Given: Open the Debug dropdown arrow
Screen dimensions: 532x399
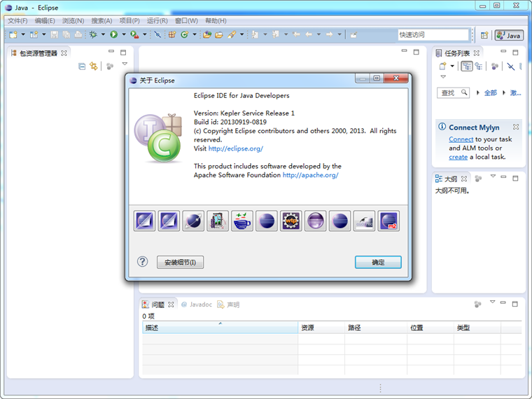Looking at the screenshot, I should tap(103, 34).
